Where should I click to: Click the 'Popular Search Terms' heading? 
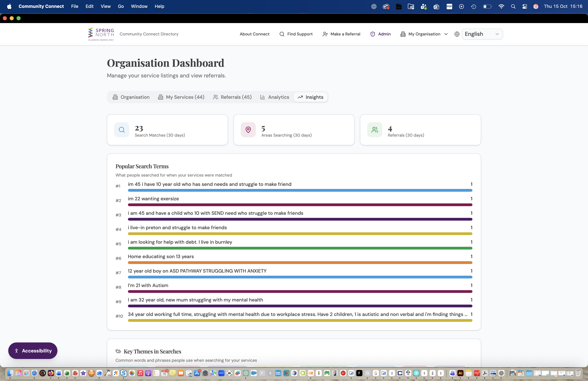(142, 166)
